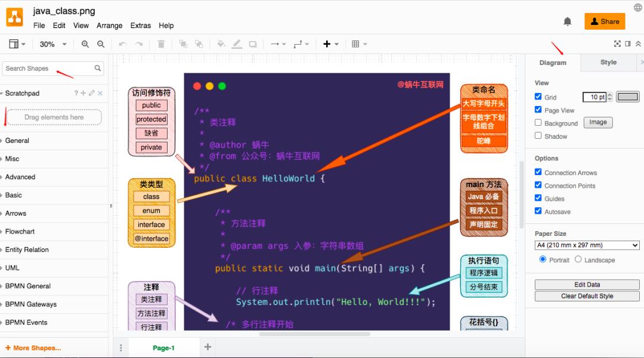This screenshot has height=358, width=644.
Task: Enable the Shadow checkbox
Action: [x=538, y=136]
